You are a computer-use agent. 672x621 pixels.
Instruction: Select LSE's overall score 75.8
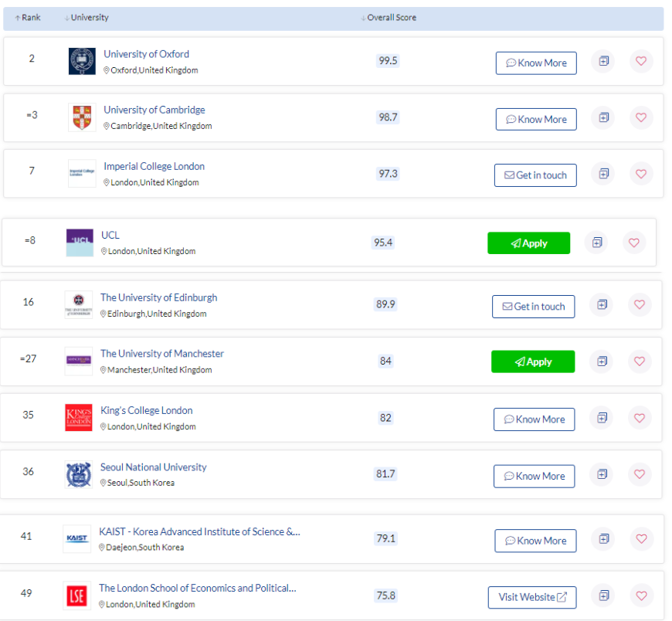click(x=385, y=596)
